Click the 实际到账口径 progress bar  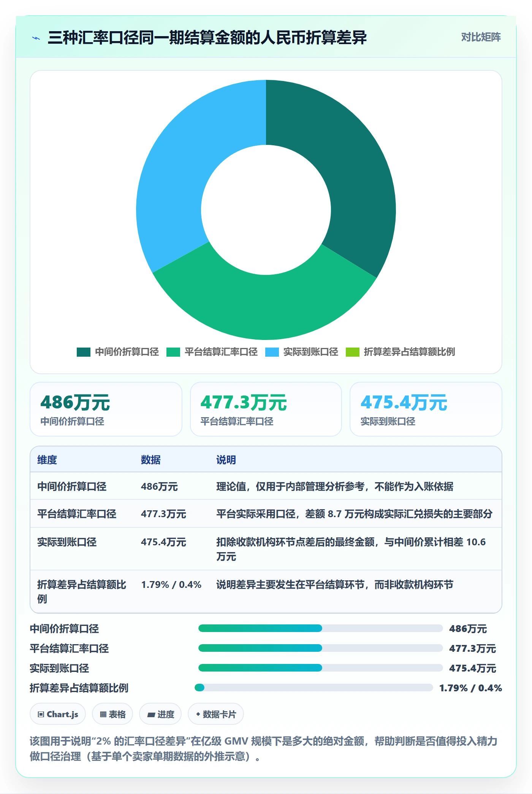[320, 668]
